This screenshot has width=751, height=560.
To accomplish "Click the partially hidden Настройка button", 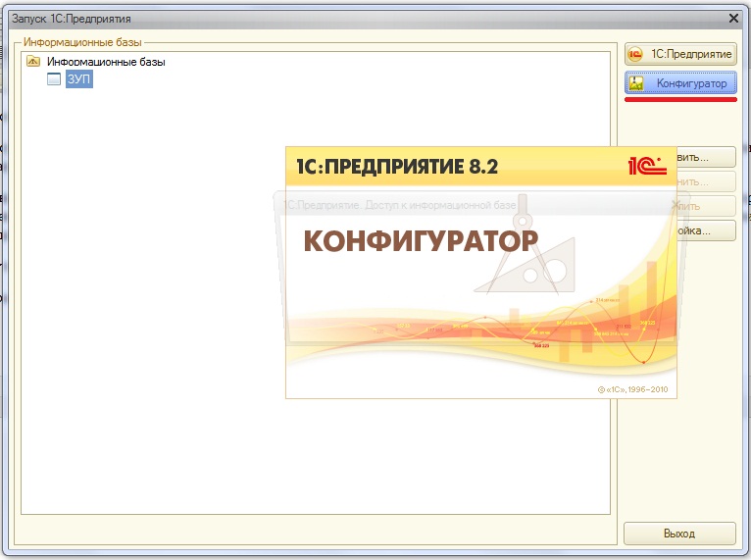I will (x=706, y=230).
